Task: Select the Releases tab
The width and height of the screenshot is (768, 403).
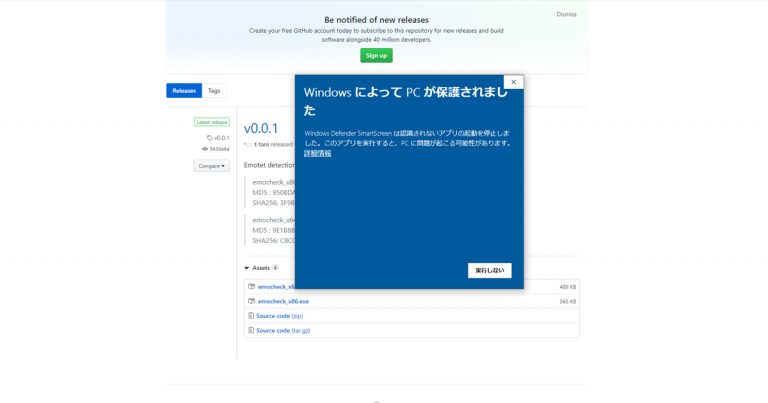Action: point(184,91)
